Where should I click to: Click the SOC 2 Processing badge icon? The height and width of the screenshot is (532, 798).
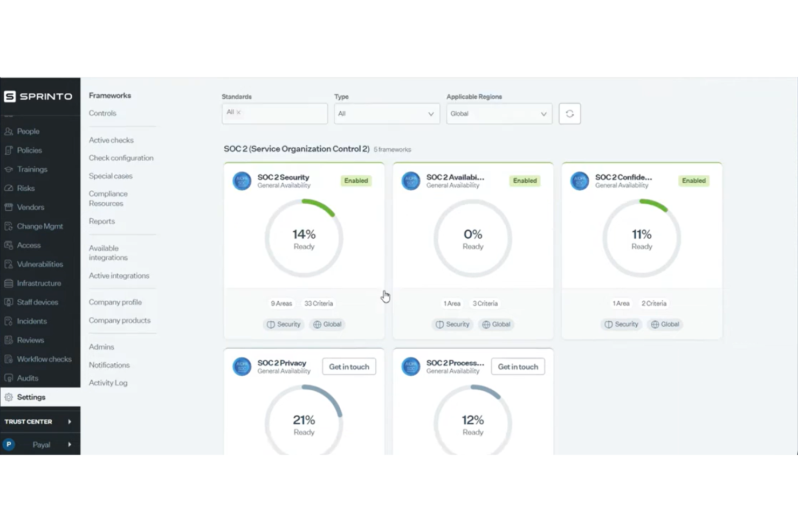411,367
